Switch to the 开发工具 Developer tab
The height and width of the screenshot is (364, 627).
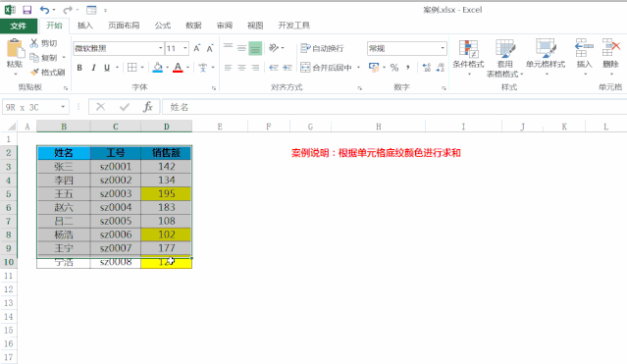tap(294, 26)
